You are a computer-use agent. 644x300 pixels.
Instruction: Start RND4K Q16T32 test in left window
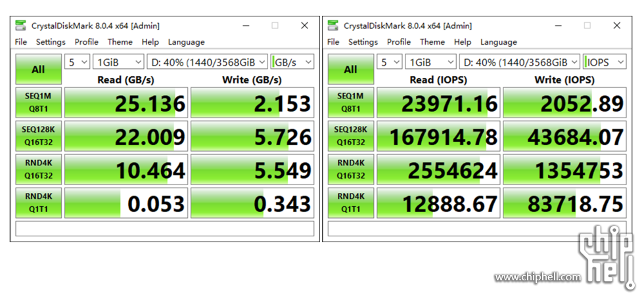tap(39, 169)
